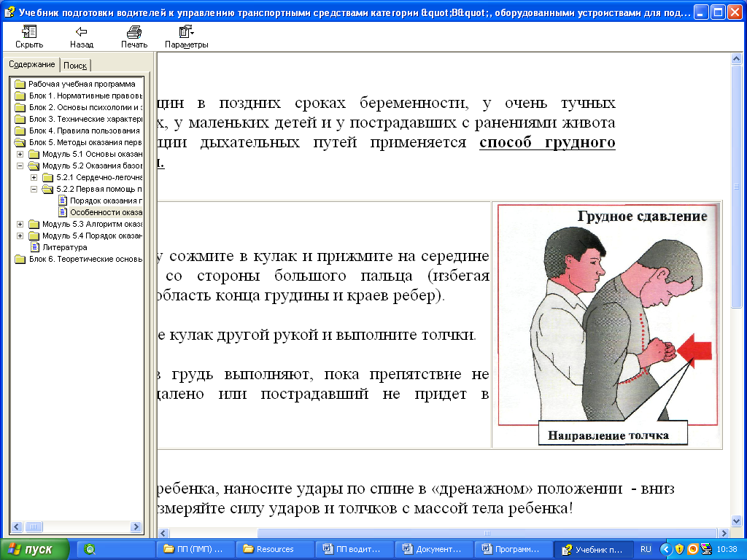Click the RU language indicator
Image resolution: width=747 pixels, height=560 pixels.
(x=646, y=549)
